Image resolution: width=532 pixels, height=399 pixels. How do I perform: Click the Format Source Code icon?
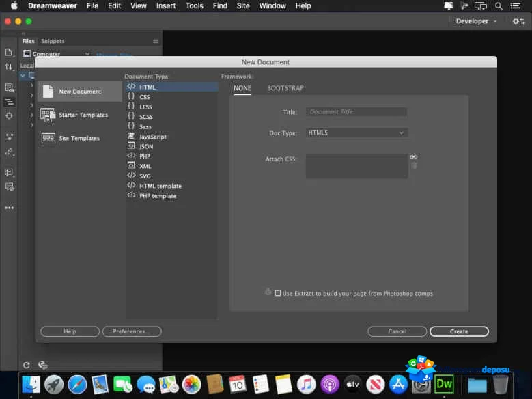click(x=10, y=152)
